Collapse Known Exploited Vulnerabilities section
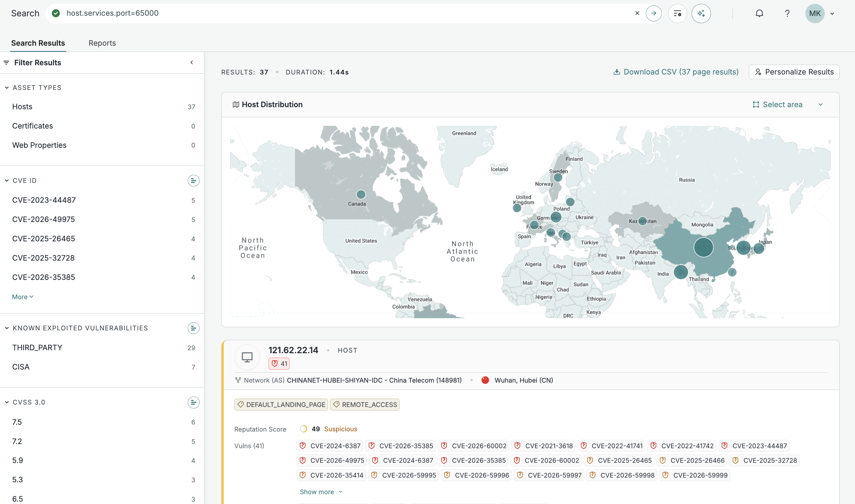Image resolution: width=855 pixels, height=504 pixels. 7,328
